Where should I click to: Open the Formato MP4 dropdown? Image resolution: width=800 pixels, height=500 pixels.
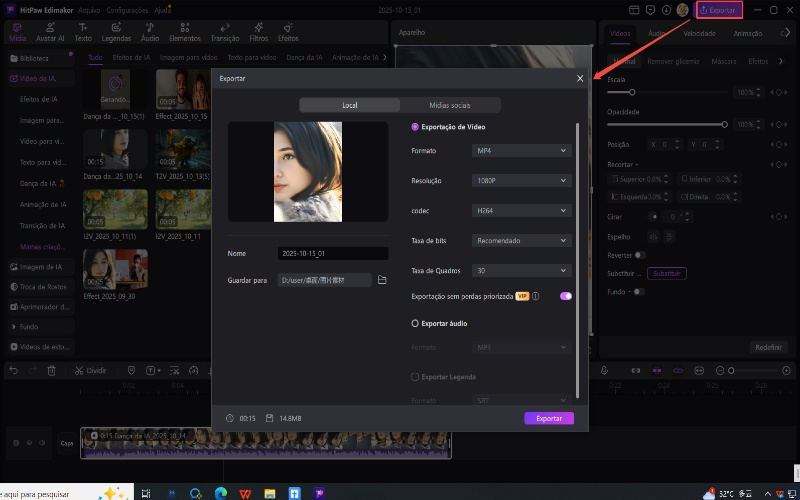tap(521, 151)
